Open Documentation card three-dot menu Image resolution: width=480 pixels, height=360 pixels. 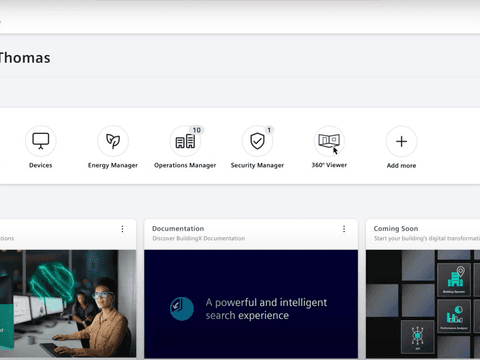click(344, 229)
